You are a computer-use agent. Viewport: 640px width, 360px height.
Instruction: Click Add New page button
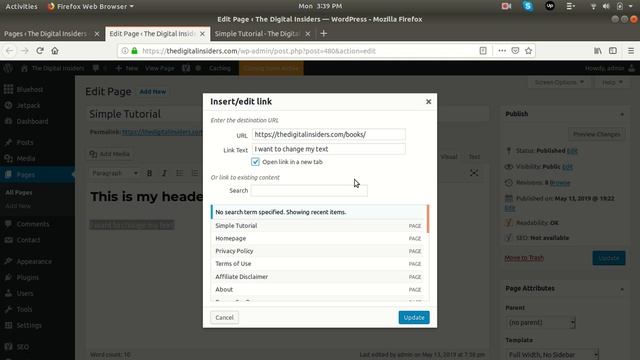[153, 92]
